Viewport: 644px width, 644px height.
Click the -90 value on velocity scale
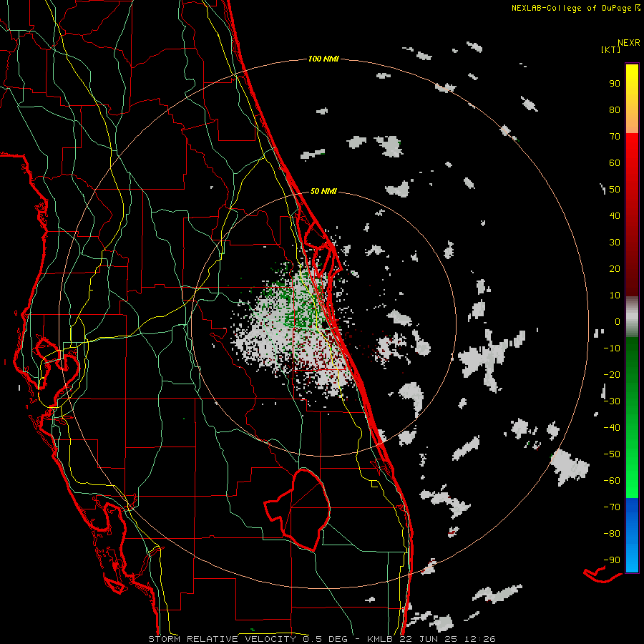(612, 560)
